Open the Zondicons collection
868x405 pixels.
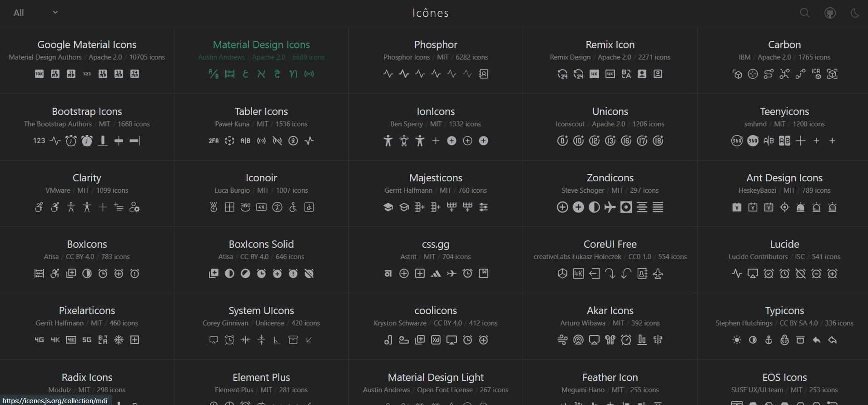(x=610, y=194)
